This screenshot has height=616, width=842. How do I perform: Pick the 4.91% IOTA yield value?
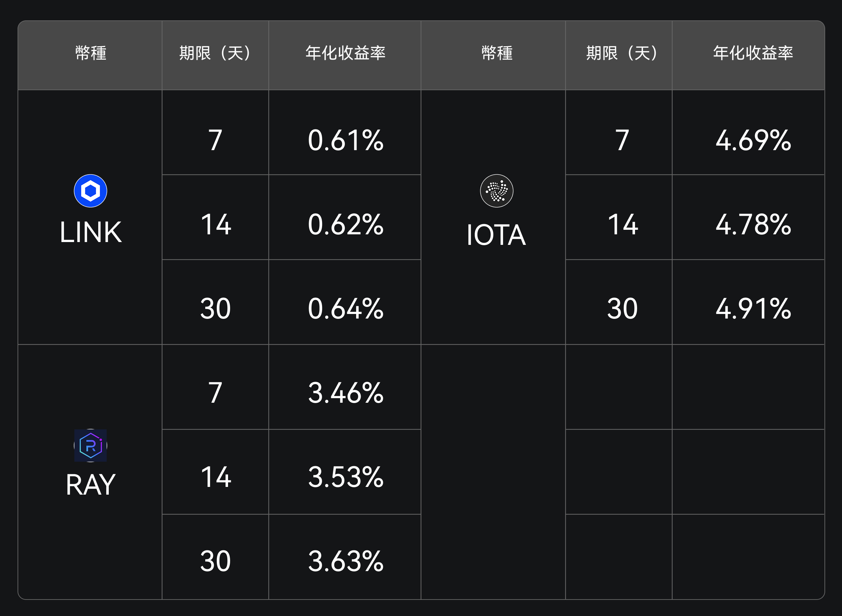coord(753,309)
